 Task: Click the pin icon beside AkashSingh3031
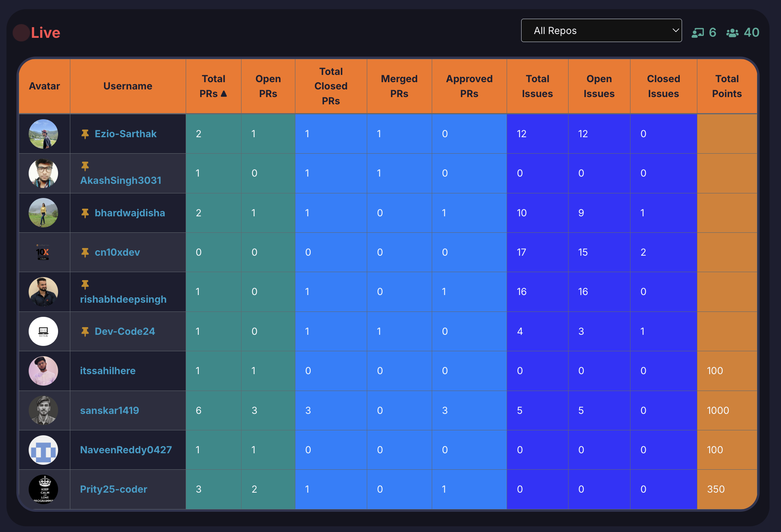[x=85, y=166]
